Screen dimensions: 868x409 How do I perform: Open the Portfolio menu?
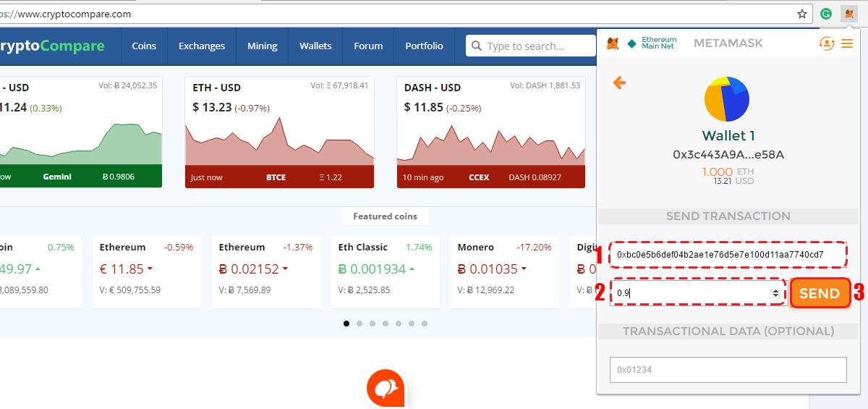click(x=424, y=46)
